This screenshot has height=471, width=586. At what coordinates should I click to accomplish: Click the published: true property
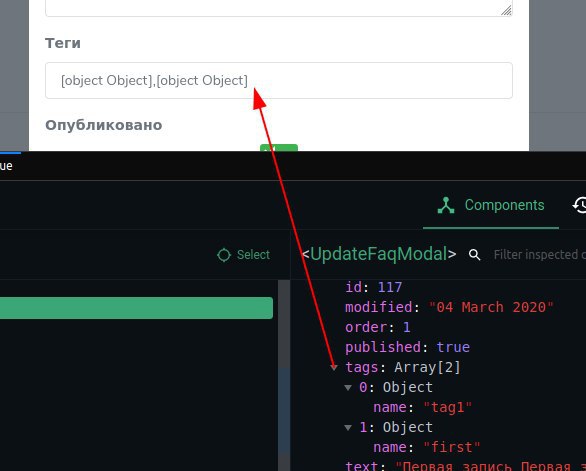[x=407, y=347]
